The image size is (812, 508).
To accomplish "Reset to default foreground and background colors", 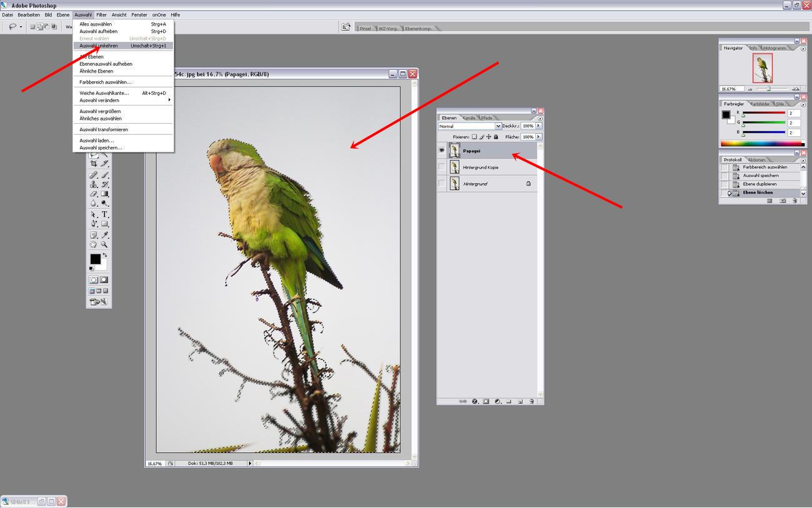I will pyautogui.click(x=91, y=268).
